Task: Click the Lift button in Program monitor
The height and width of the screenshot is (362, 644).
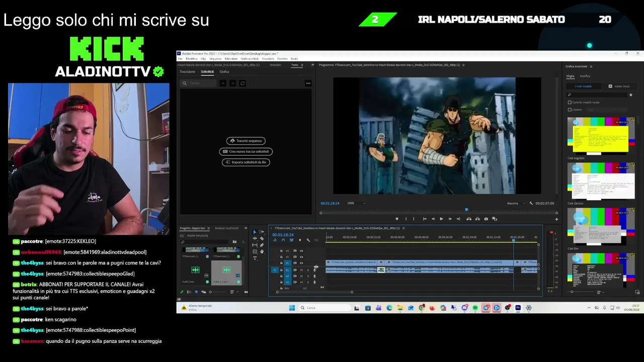Action: point(469,219)
